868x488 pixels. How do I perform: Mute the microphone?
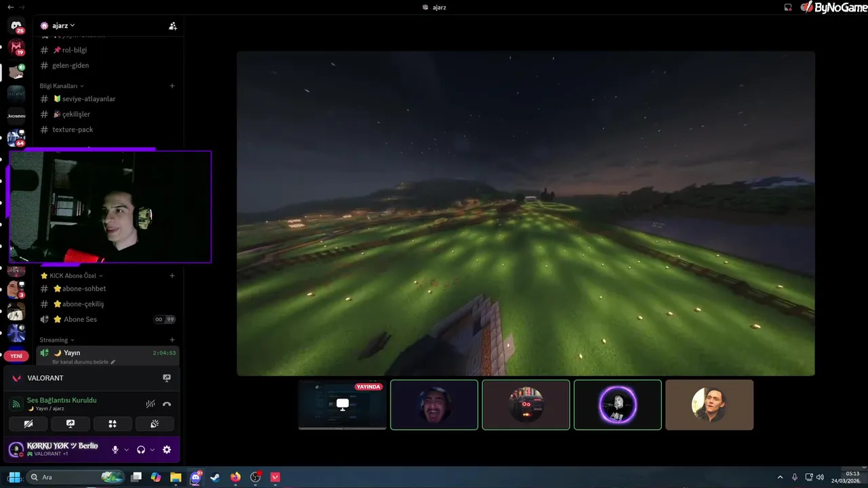tap(115, 449)
